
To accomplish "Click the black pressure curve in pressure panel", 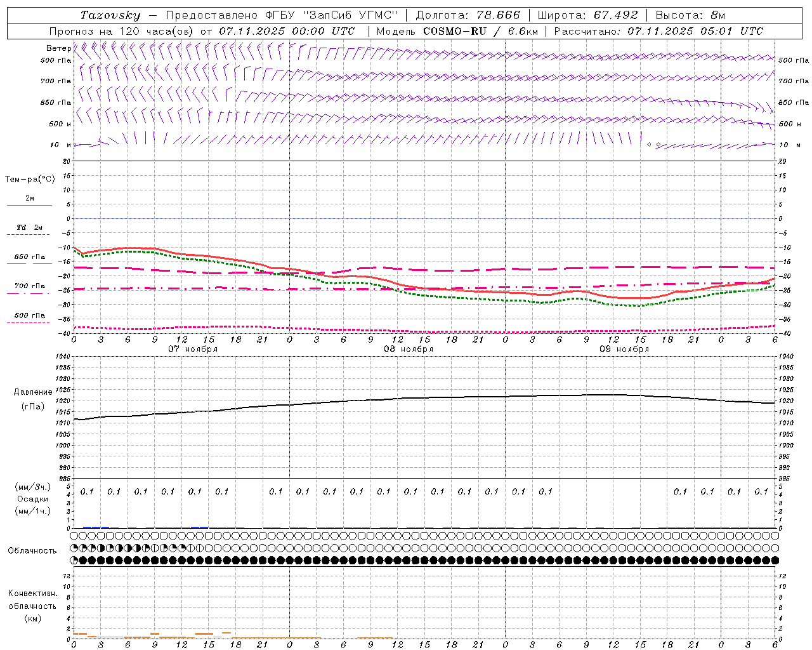I will tap(424, 398).
